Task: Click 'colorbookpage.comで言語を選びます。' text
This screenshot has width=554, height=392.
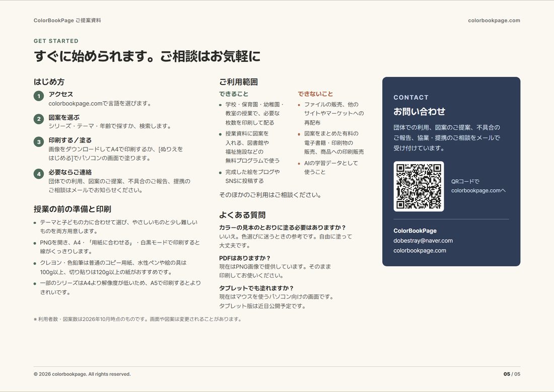Action: click(100, 104)
